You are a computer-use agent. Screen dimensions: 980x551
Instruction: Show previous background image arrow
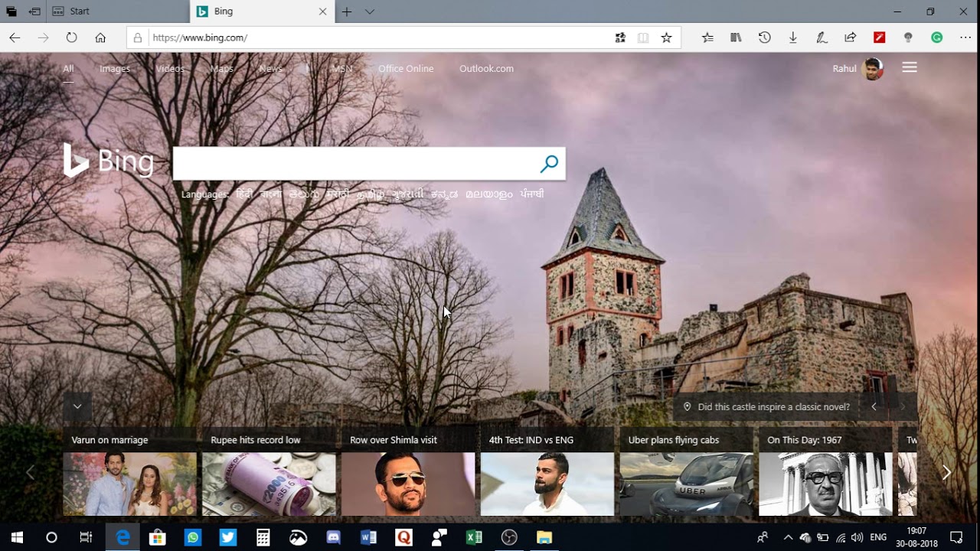[x=874, y=407]
